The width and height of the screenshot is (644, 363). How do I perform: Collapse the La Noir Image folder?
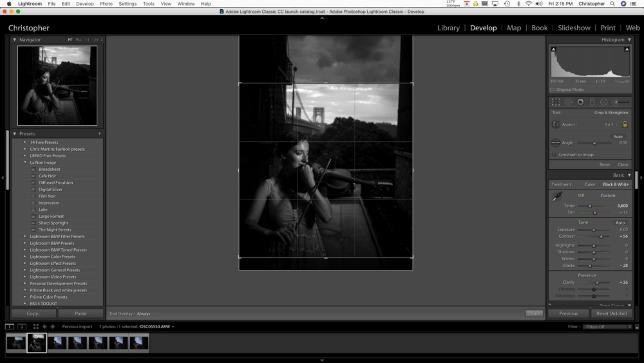tap(25, 162)
